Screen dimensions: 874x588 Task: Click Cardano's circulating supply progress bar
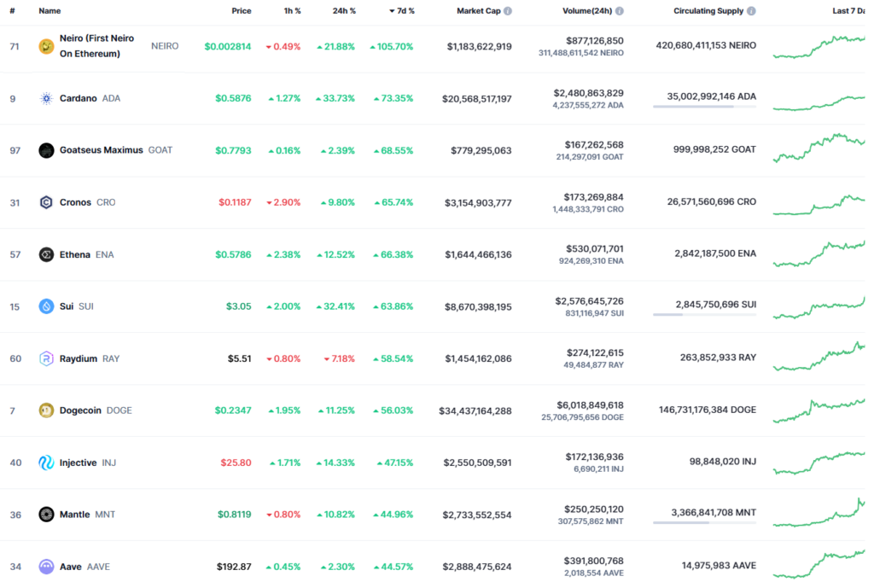pos(704,107)
